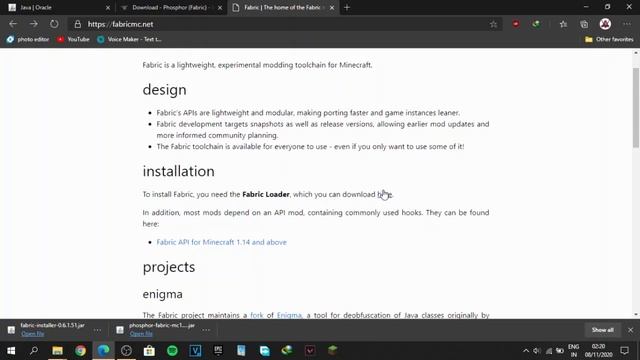Refresh the fabricmc.net page
The width and height of the screenshot is (640, 360).
54,24
